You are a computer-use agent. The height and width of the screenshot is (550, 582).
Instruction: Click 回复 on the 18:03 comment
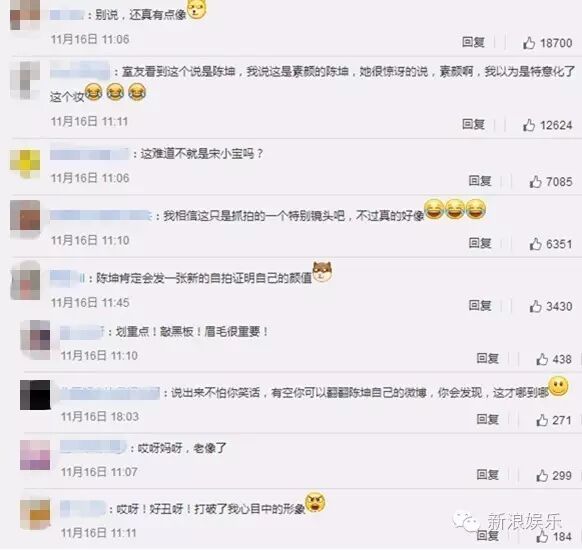pyautogui.click(x=488, y=419)
